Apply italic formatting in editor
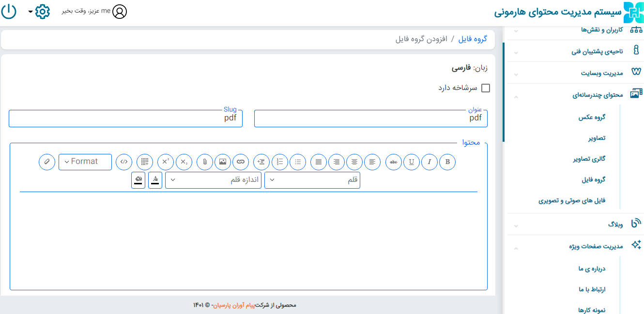 click(429, 162)
